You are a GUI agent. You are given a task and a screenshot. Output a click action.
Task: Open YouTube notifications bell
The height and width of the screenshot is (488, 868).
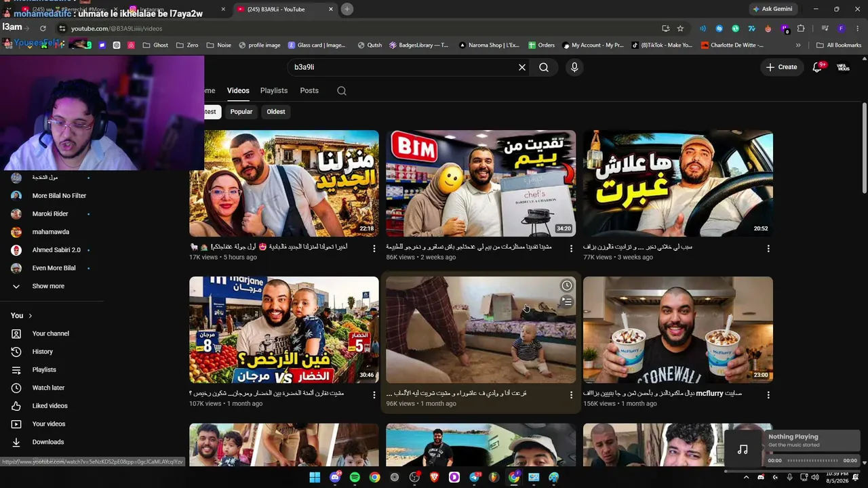click(817, 67)
